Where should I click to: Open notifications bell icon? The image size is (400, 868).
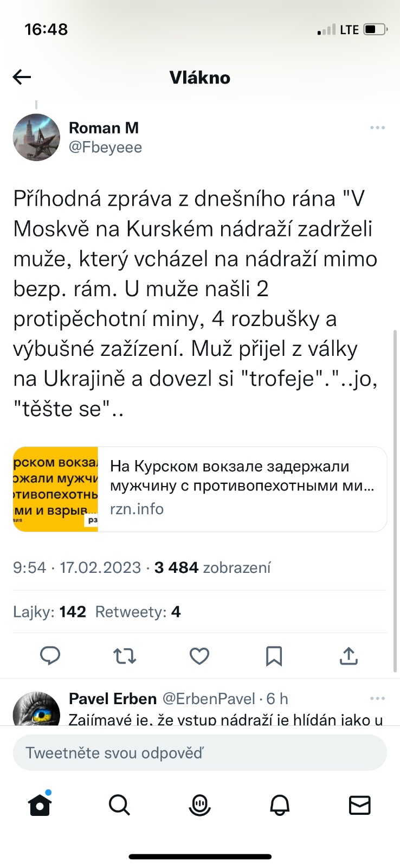tap(280, 805)
